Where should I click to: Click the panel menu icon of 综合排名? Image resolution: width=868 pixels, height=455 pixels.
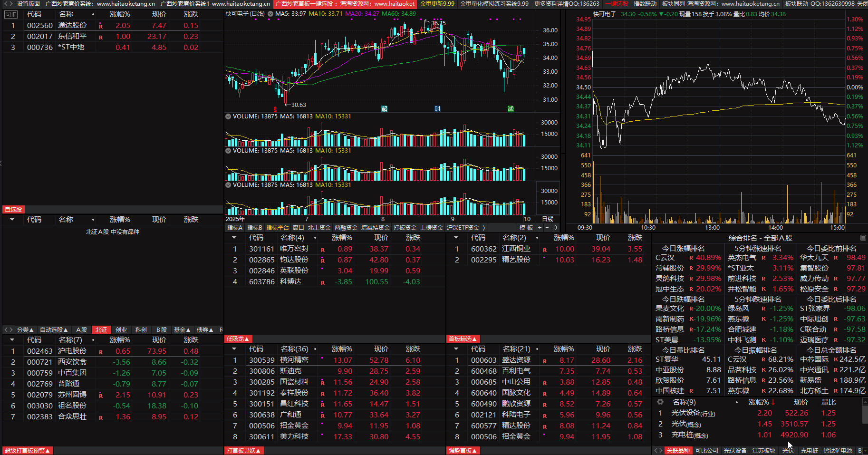(863, 238)
